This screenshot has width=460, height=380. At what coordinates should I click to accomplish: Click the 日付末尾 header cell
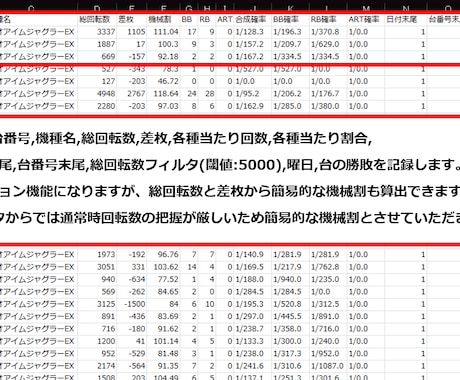point(406,19)
